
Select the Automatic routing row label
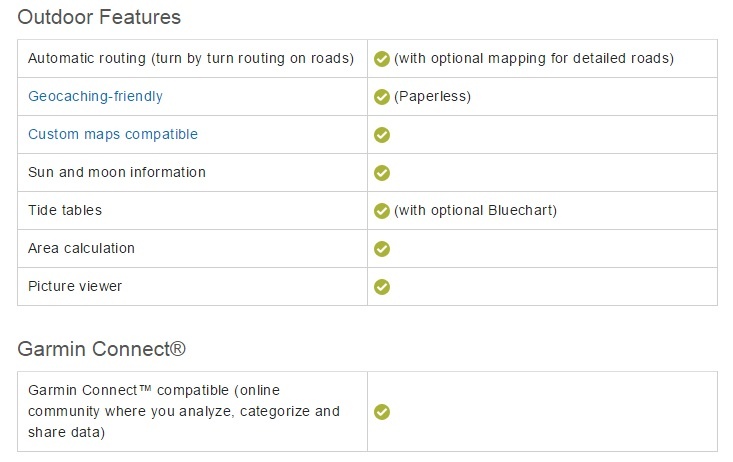tap(191, 59)
